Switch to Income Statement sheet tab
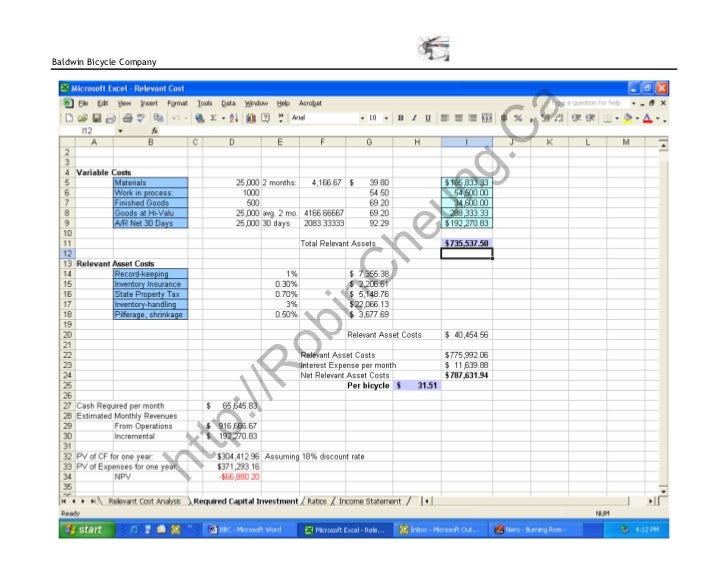The image size is (728, 563). click(370, 501)
